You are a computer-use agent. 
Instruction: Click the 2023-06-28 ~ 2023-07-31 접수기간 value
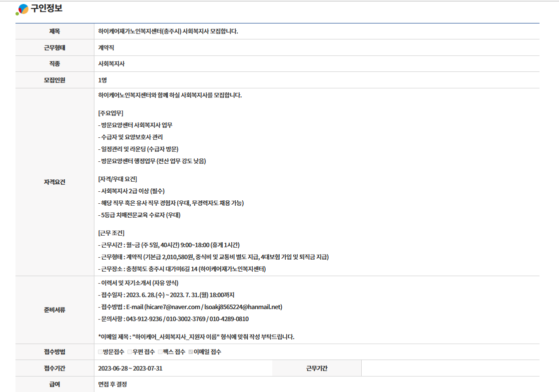point(130,369)
